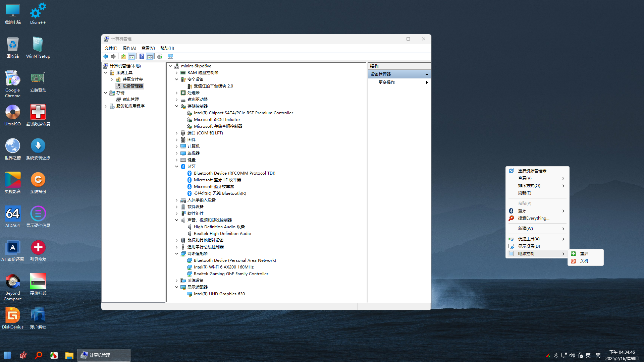
Task: Select Intel(R) Wi-Fi 6 AX200 160MHz adapter
Action: click(x=223, y=267)
